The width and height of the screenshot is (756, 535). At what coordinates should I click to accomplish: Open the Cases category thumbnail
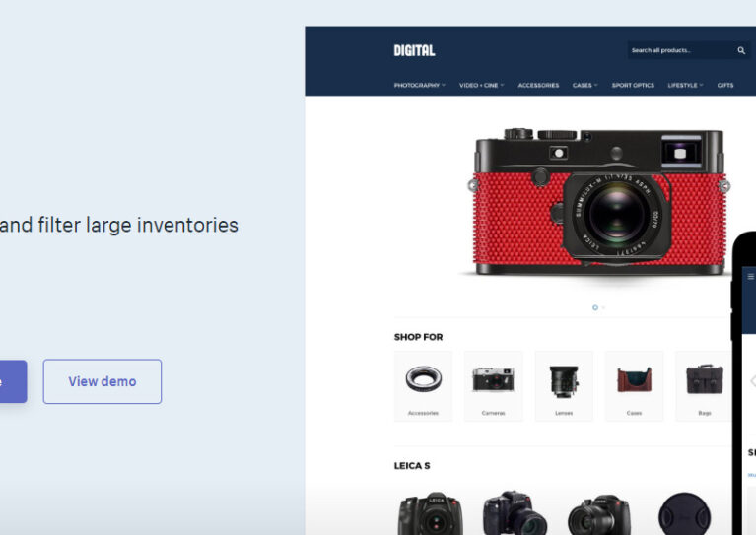(634, 386)
